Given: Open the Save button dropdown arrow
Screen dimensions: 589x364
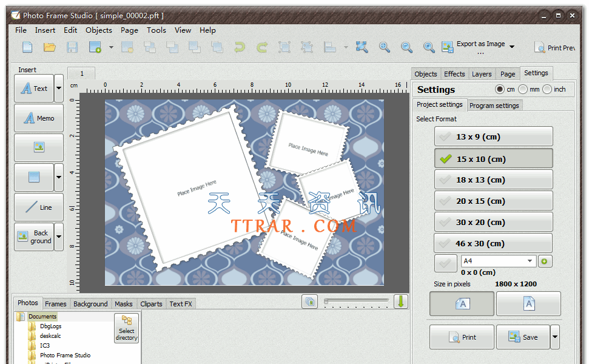Looking at the screenshot, I should (x=555, y=337).
